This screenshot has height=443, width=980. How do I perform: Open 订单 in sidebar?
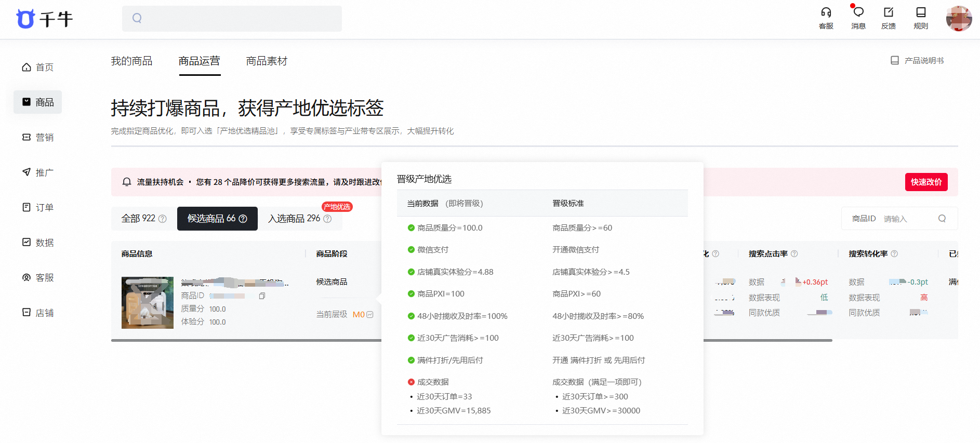37,207
